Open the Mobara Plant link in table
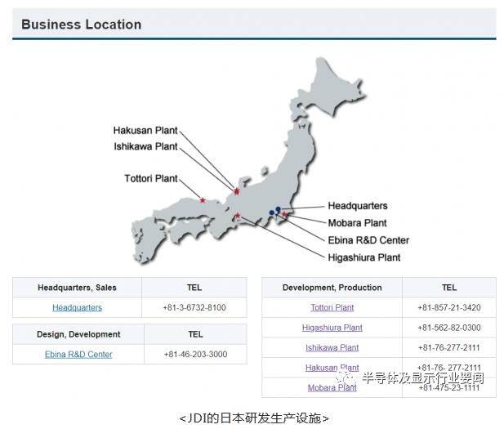This screenshot has height=429, width=504. [x=332, y=388]
